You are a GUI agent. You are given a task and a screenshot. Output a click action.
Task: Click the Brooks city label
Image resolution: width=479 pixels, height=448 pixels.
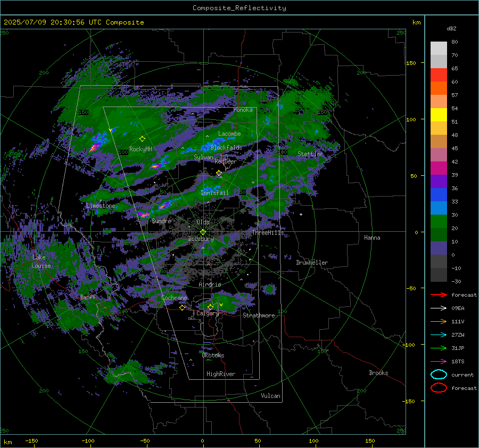(x=378, y=373)
